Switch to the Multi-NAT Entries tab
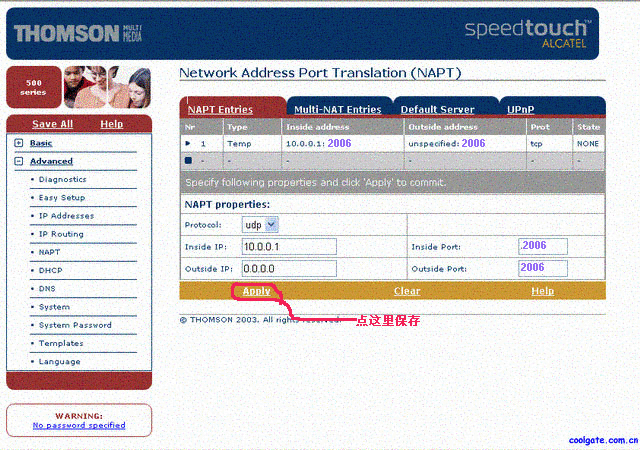This screenshot has height=450, width=640. click(x=337, y=109)
